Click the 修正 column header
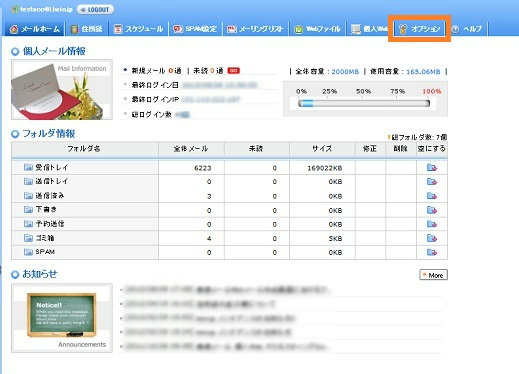Screen dimensions: 519x374 click(370, 149)
